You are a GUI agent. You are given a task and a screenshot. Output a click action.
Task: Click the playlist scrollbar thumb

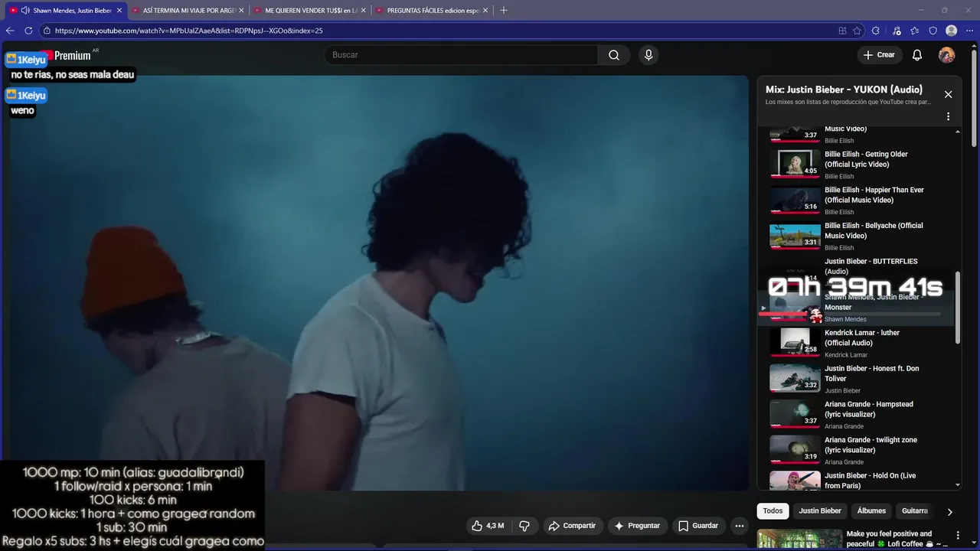(x=958, y=306)
